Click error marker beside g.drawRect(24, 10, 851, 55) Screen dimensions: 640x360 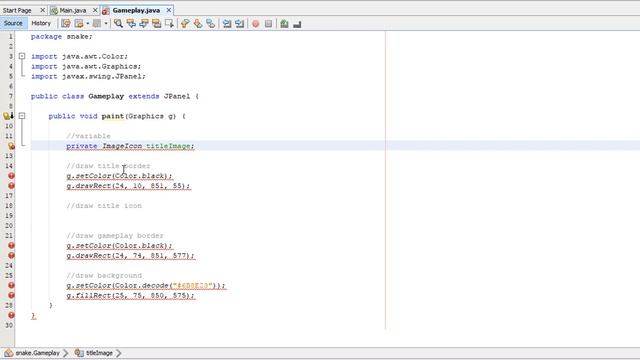point(11,186)
